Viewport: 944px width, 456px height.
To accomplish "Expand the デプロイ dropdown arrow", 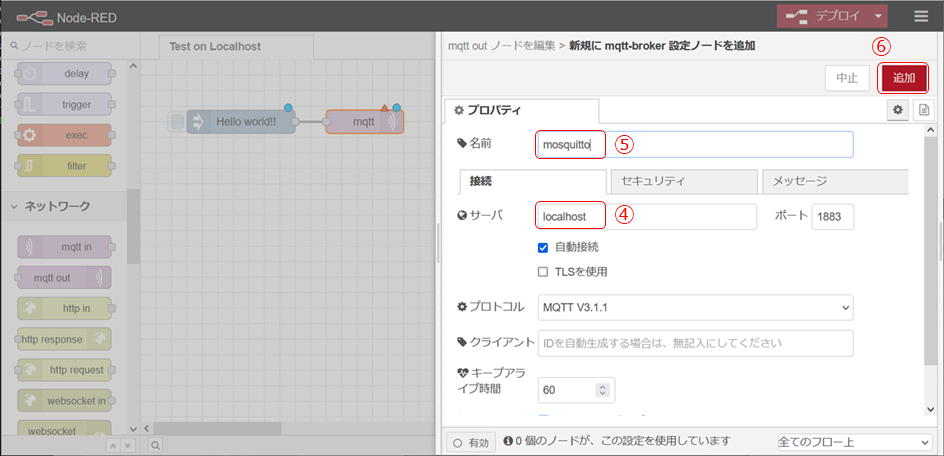I will pos(877,16).
